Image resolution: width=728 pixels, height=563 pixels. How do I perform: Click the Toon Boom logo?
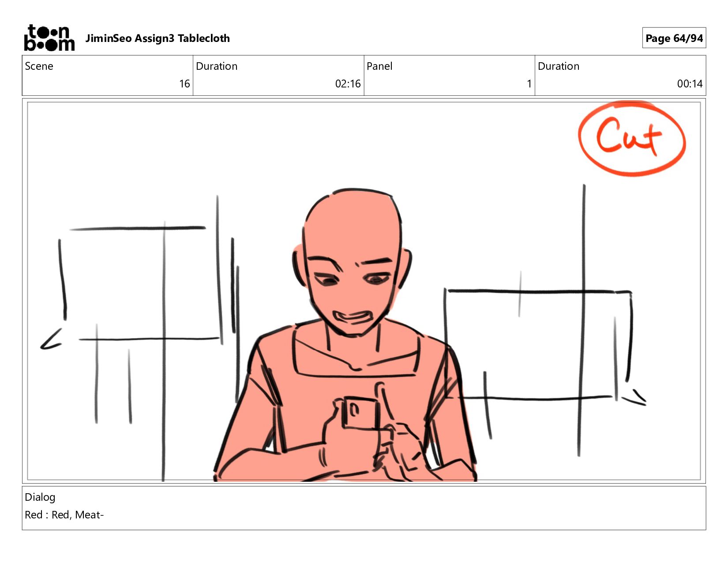(x=49, y=38)
